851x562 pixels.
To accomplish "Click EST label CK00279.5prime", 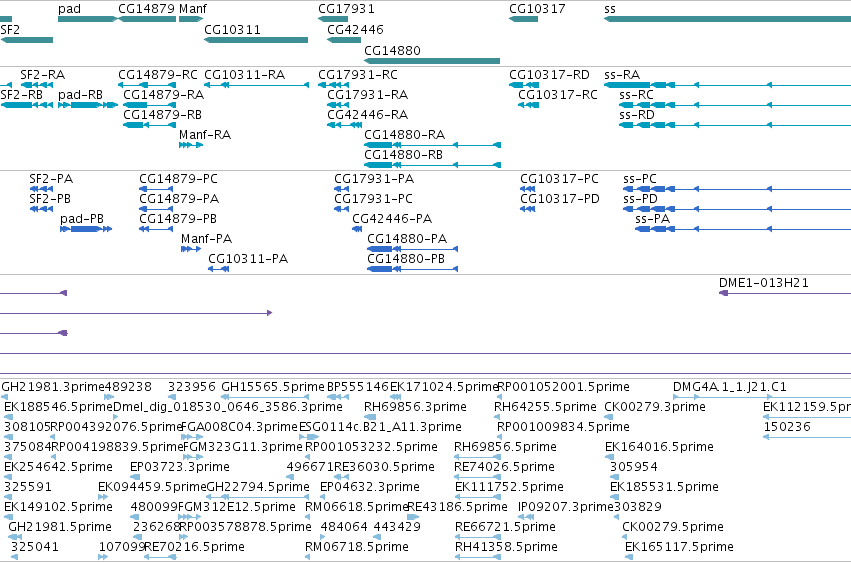I will coord(672,527).
